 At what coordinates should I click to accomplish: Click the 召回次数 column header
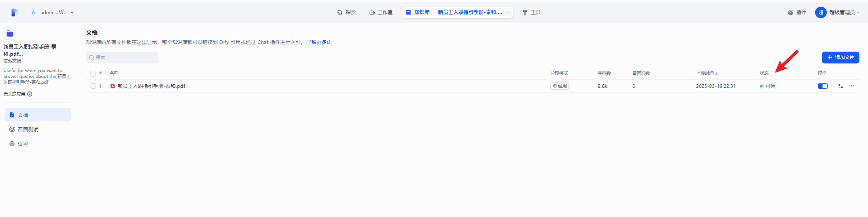641,73
